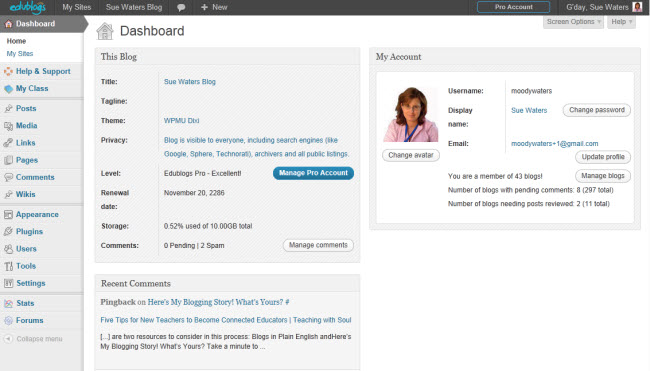Click the renewal date November 20, 2286
650x371 pixels.
click(194, 193)
